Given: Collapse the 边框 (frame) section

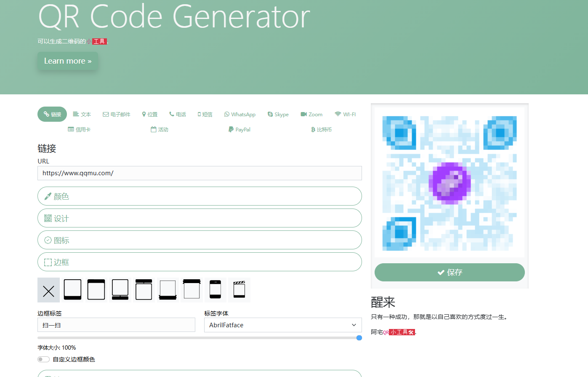Looking at the screenshot, I should tap(200, 262).
